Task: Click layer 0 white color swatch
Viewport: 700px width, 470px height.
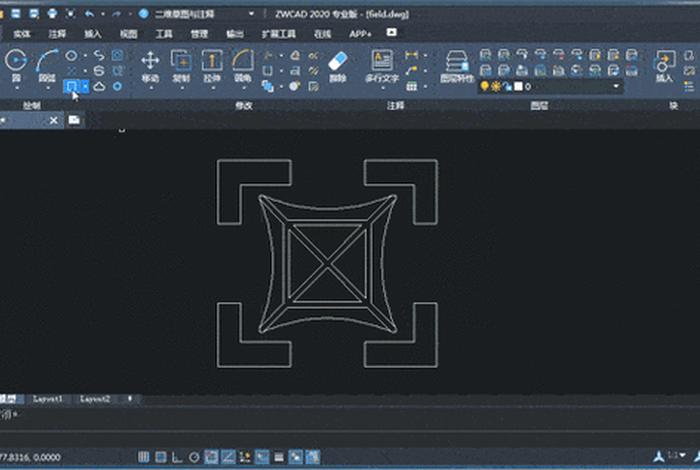Action: coord(518,86)
